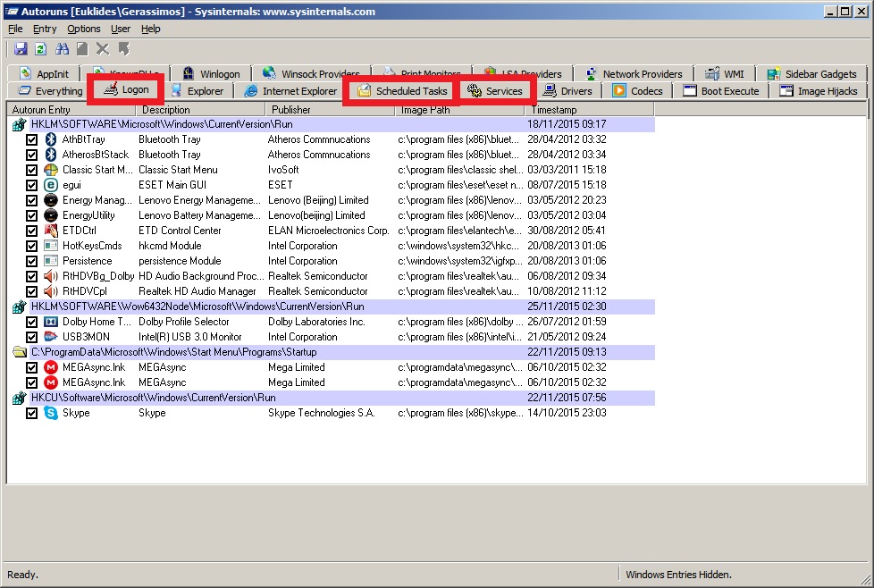Click the Save toolbar icon
The height and width of the screenshot is (588, 874).
21,49
